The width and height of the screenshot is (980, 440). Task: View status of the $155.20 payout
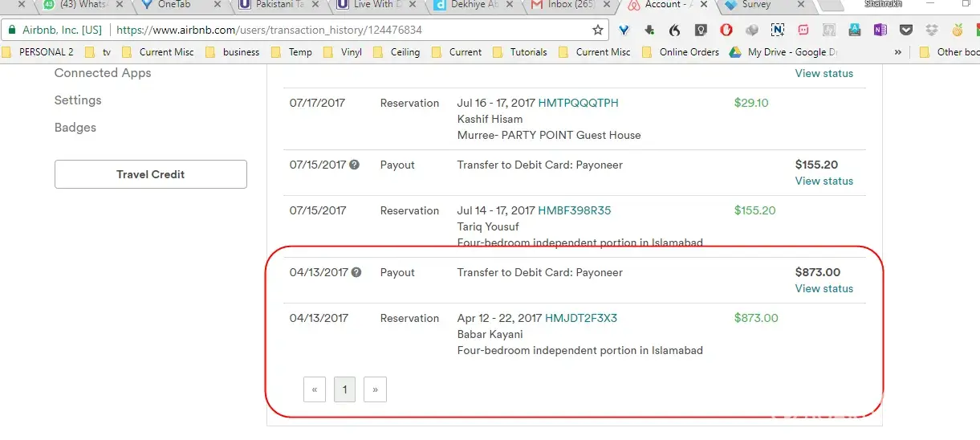pyautogui.click(x=824, y=181)
